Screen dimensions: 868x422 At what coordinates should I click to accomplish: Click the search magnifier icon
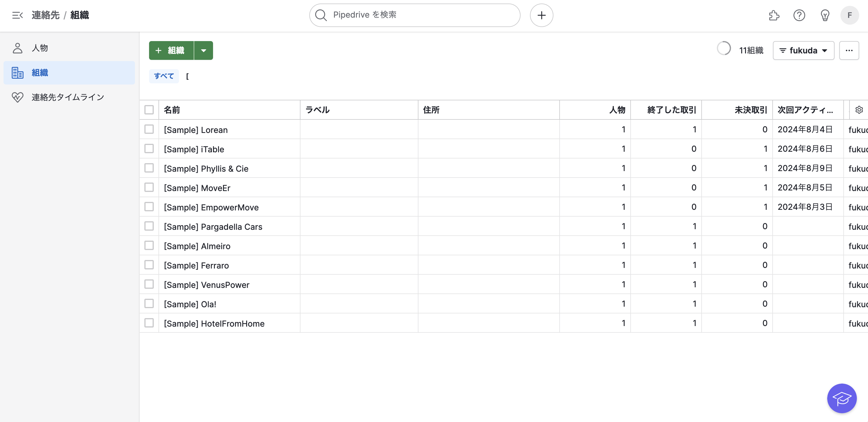point(320,15)
